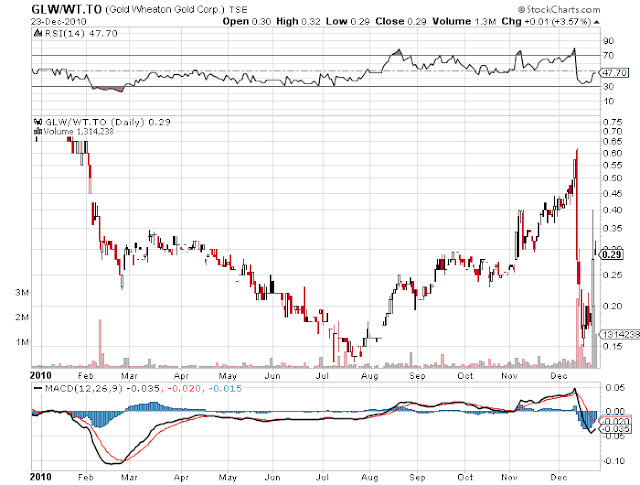Click the RSI oversold level label 30
Viewport: 640px width, 485px height.
click(x=608, y=86)
